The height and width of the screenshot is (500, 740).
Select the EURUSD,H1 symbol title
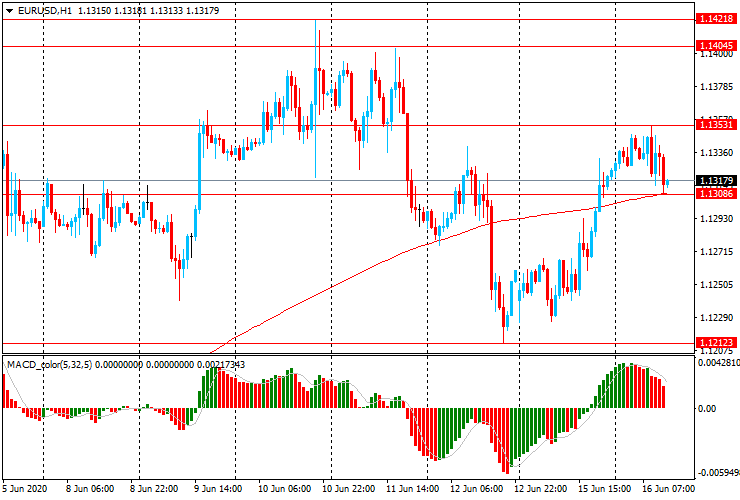click(45, 10)
